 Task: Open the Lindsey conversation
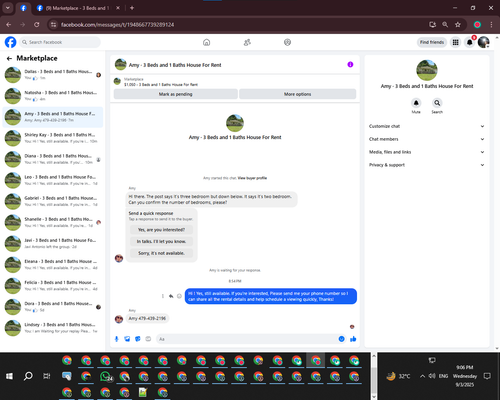point(53,328)
